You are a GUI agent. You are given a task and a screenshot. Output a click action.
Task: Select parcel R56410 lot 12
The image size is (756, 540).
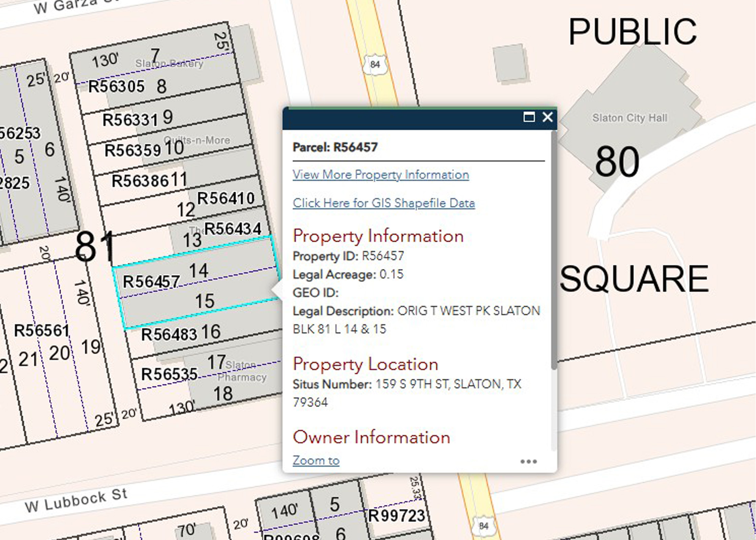coord(225,199)
